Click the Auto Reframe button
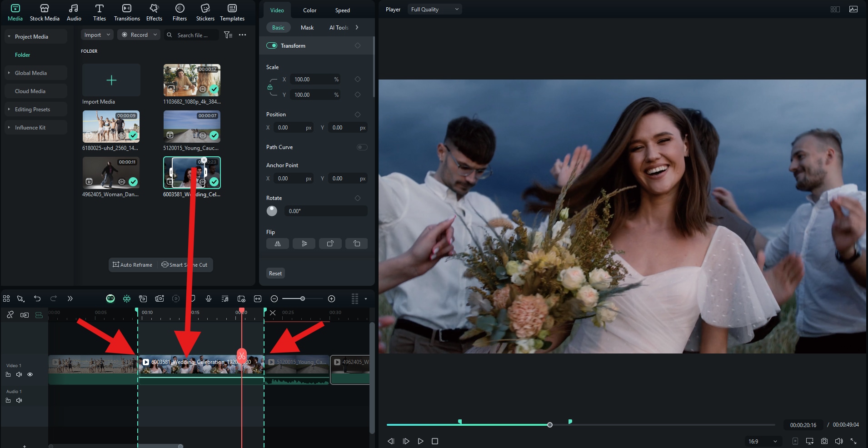The height and width of the screenshot is (448, 868). tap(133, 265)
